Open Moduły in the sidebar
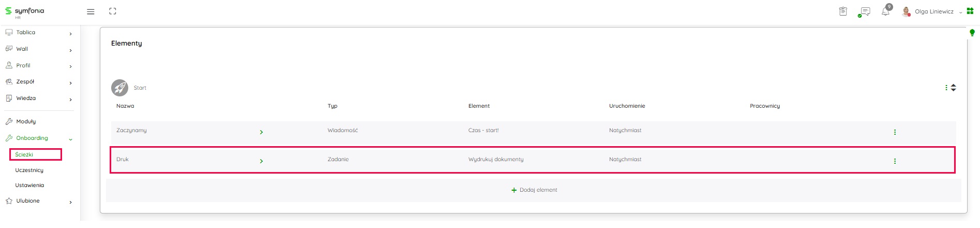This screenshot has height=228, width=980. click(x=26, y=122)
